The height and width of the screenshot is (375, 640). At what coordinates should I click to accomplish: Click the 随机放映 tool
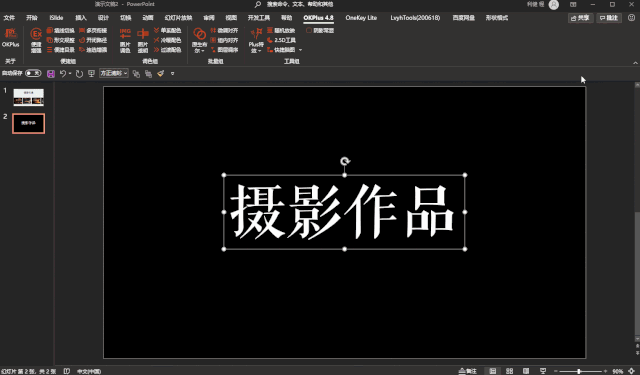281,31
